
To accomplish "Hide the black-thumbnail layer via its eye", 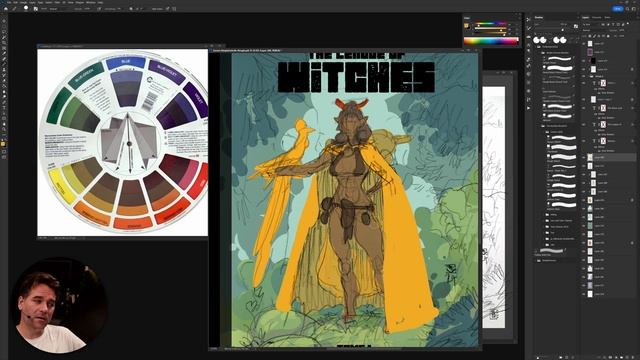I will [584, 60].
